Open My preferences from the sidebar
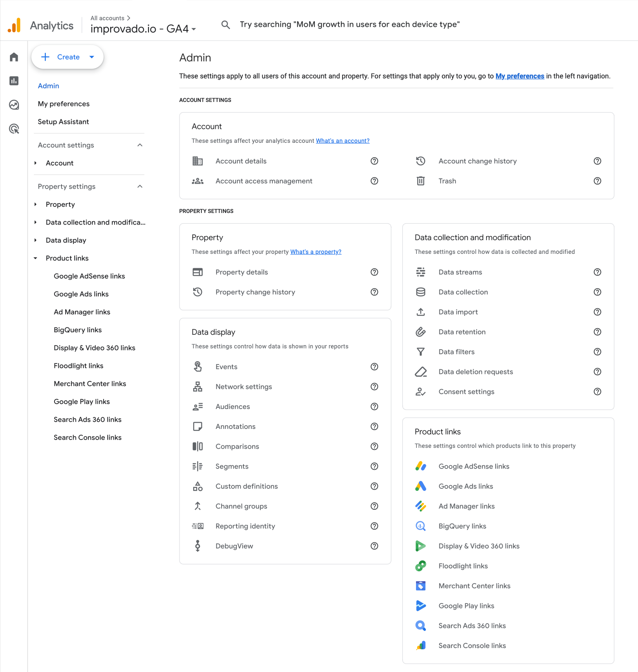Image resolution: width=638 pixels, height=672 pixels. (64, 104)
